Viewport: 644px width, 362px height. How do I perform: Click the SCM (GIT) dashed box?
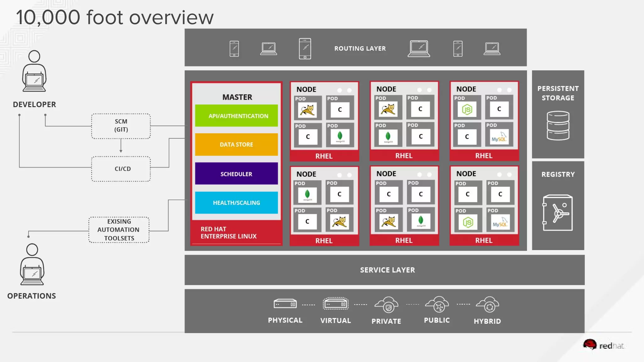121,126
